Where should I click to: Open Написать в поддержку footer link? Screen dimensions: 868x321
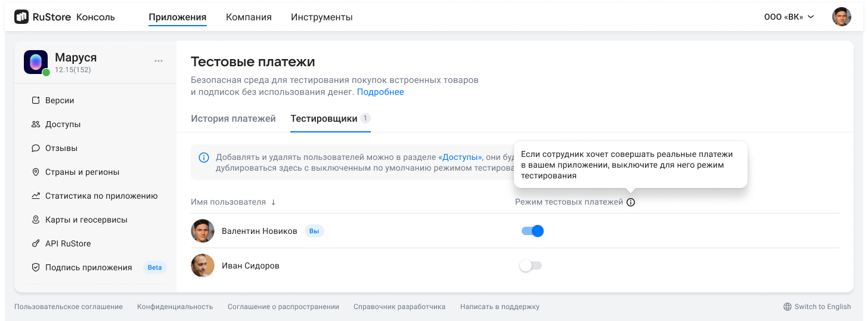[x=500, y=307]
